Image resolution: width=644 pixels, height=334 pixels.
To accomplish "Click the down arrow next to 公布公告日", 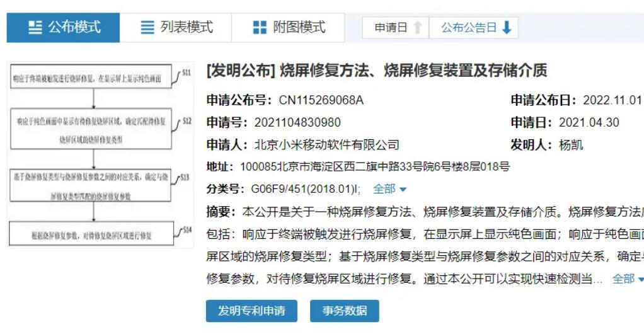I will click(507, 28).
